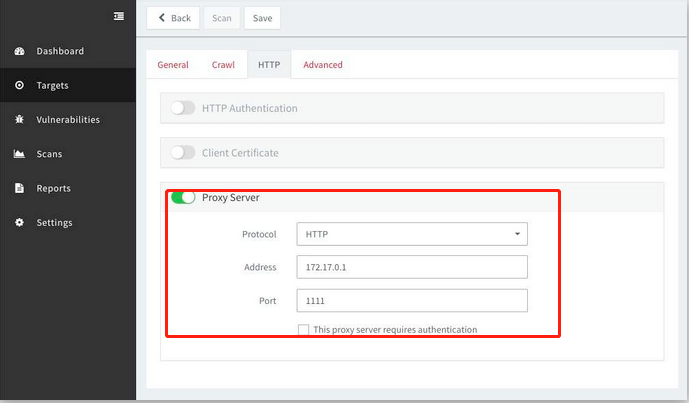Click the Back arrow chevron icon
Viewport: 689px width, 403px height.
(162, 18)
